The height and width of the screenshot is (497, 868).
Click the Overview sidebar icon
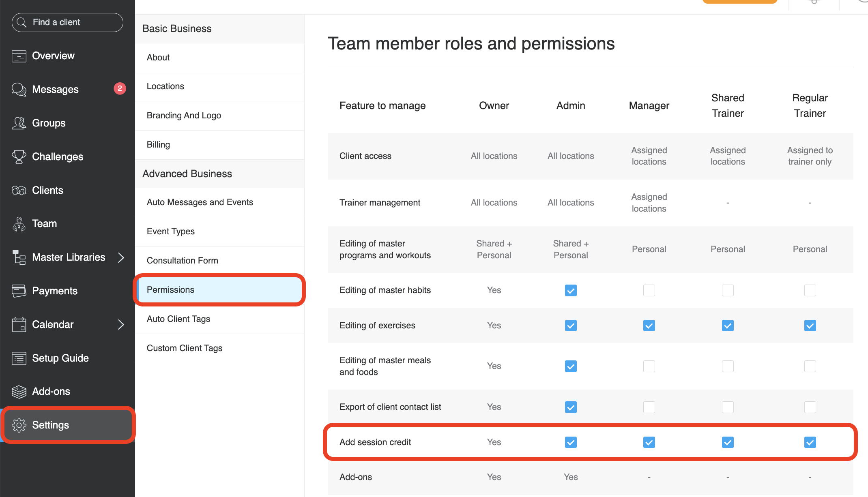tap(19, 56)
